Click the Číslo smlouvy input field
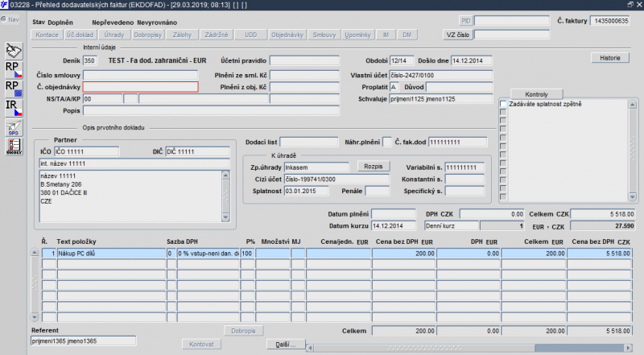 click(x=140, y=75)
